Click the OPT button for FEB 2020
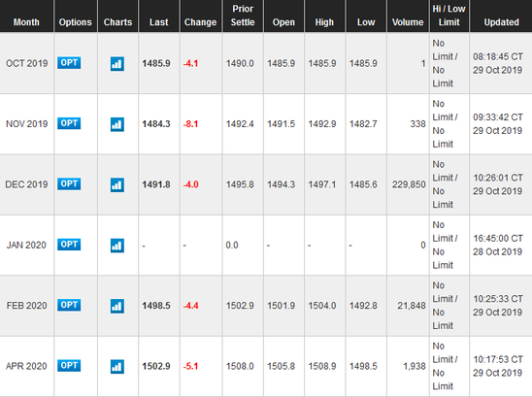Screen dimensions: 532x397 tap(69, 305)
